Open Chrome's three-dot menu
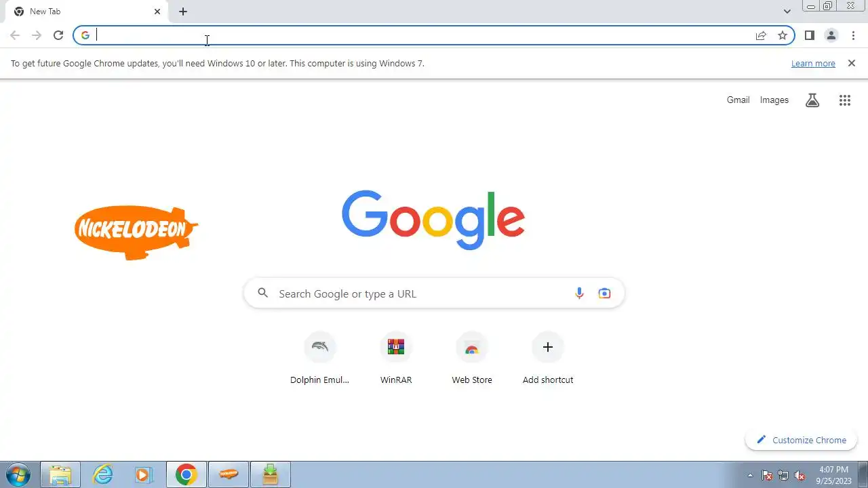Screen dimensions: 868x488 point(853,35)
